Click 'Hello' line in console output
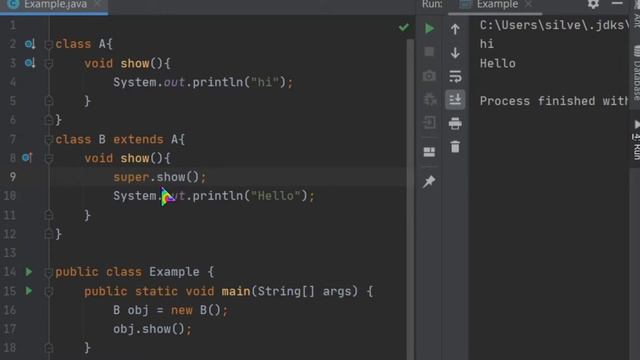The height and width of the screenshot is (360, 640). [x=498, y=63]
